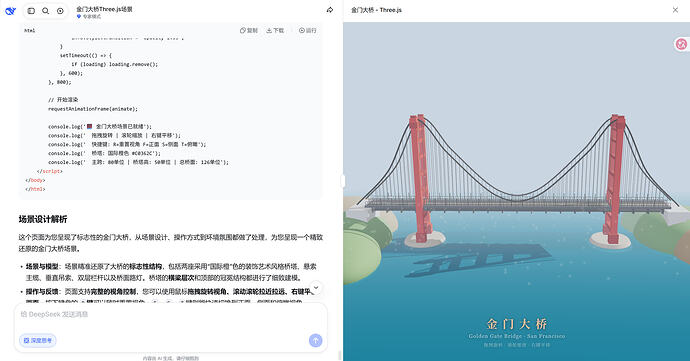Click the handle between chat and preview

tap(343, 181)
